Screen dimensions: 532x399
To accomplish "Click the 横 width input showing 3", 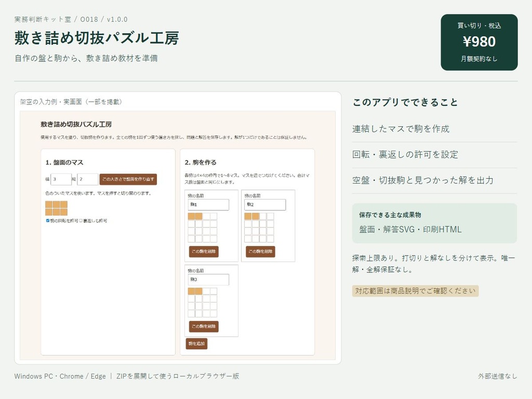I will (61, 179).
